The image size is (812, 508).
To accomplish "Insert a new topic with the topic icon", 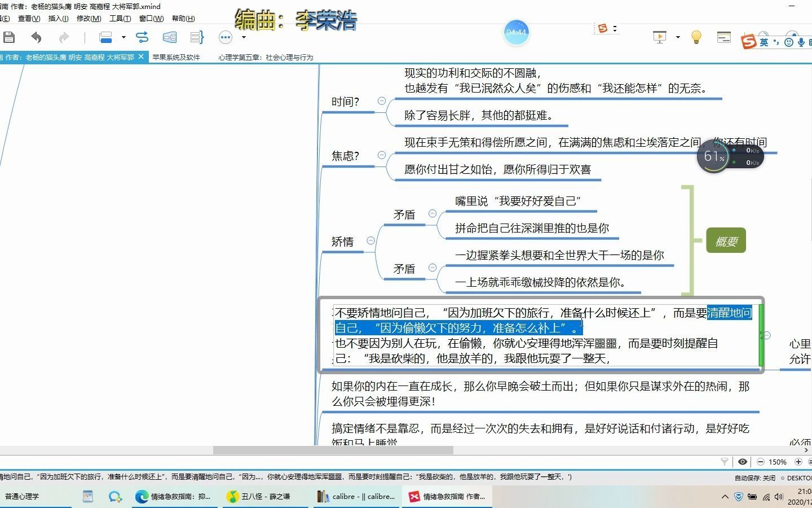I will tap(105, 37).
